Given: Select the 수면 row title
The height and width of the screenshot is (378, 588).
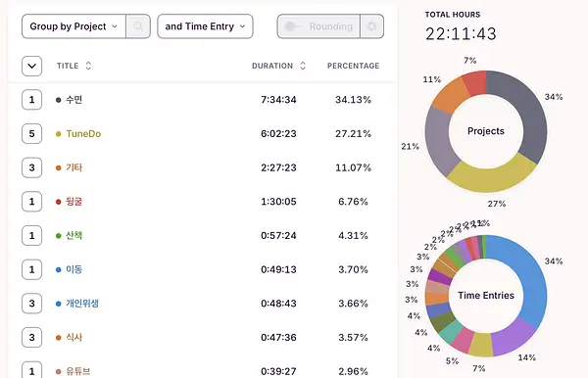Looking at the screenshot, I should point(73,100).
